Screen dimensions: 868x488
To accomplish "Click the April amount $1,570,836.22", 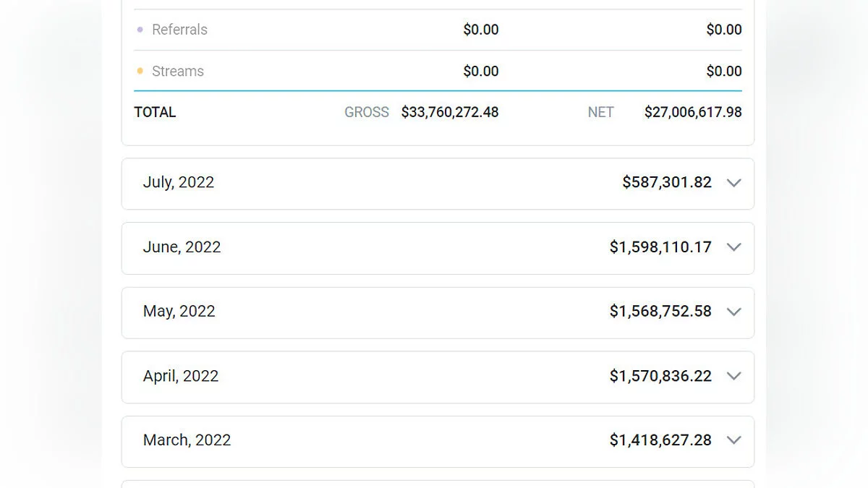I will coord(660,376).
